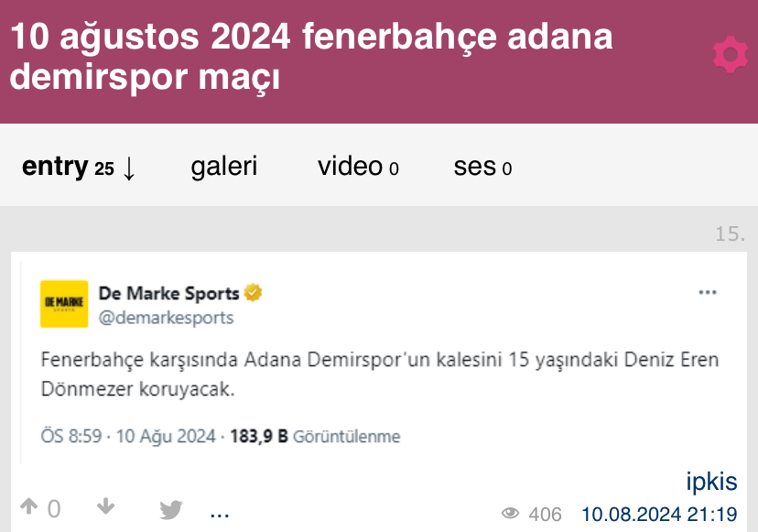This screenshot has height=532, width=758.
Task: Click the De Marke Sports yellow avatar
Action: (64, 304)
